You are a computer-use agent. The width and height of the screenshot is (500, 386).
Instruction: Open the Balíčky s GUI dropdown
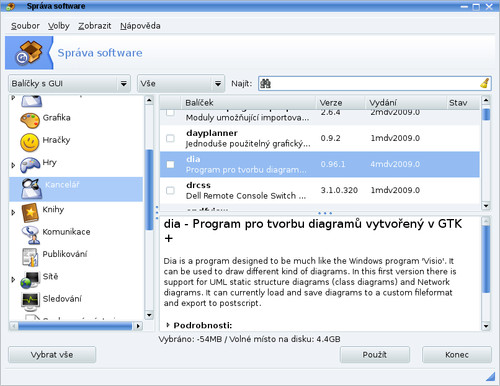click(x=69, y=83)
